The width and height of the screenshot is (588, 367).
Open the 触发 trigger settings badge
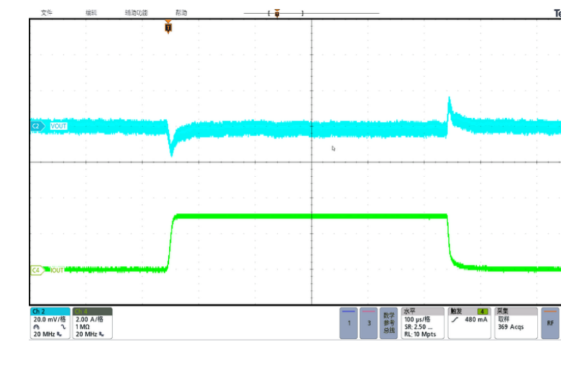tap(469, 323)
